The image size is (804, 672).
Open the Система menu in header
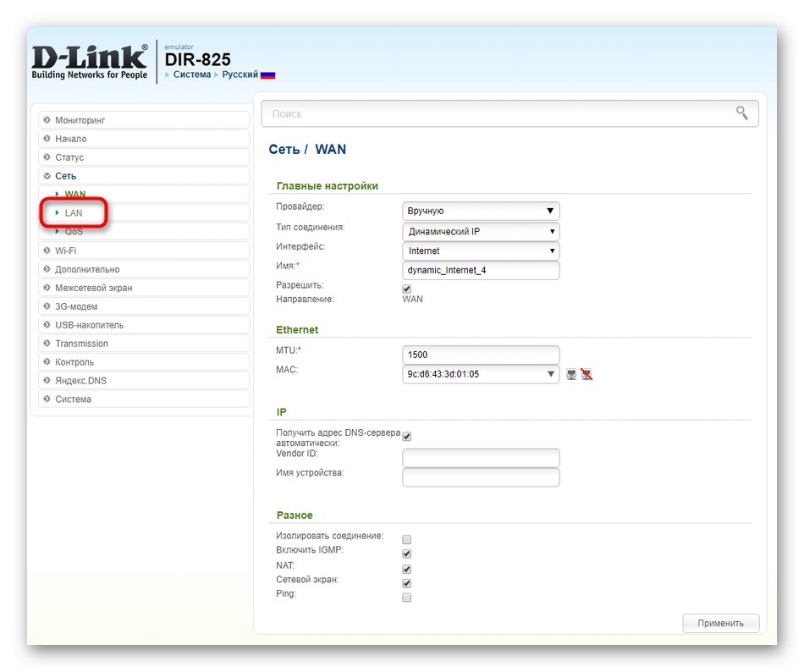(x=192, y=74)
